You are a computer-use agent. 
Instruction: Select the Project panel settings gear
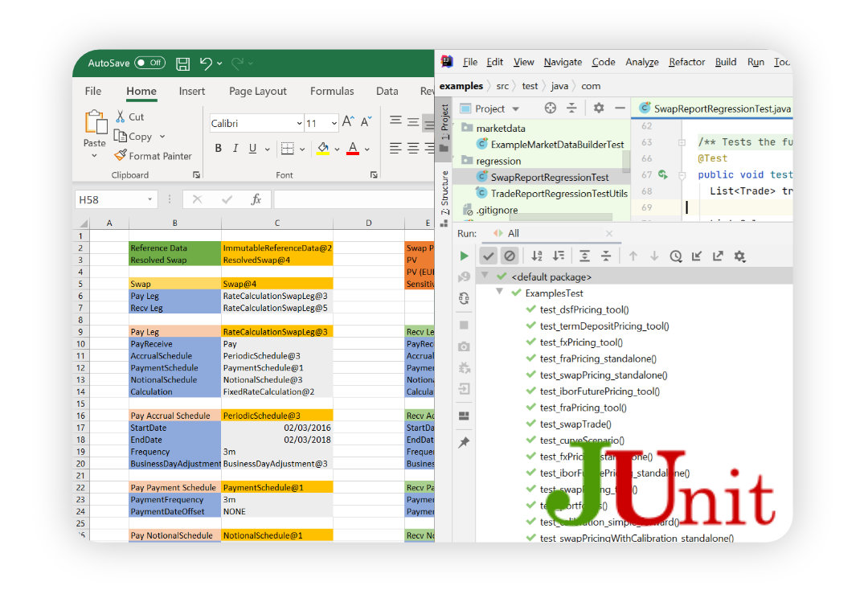coord(598,109)
